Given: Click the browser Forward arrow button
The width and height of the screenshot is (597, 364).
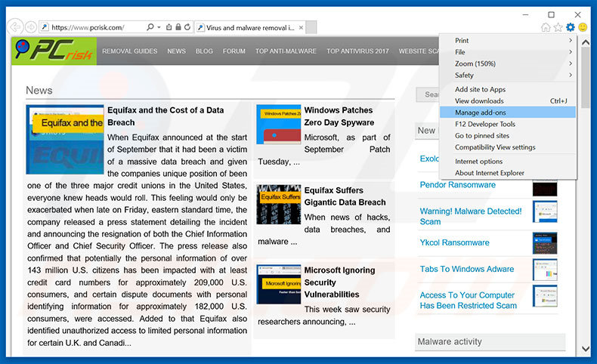Looking at the screenshot, I should (x=31, y=27).
